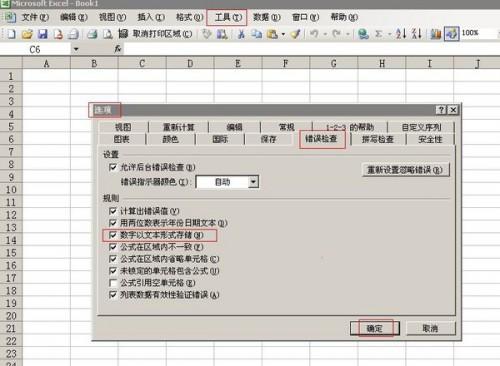The width and height of the screenshot is (500, 366).
Task: Open Print Preview from the toolbar
Action: [x=108, y=34]
